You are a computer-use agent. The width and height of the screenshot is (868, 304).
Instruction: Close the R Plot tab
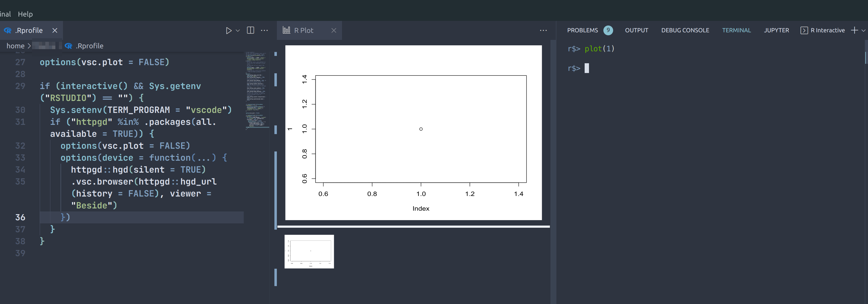(334, 30)
